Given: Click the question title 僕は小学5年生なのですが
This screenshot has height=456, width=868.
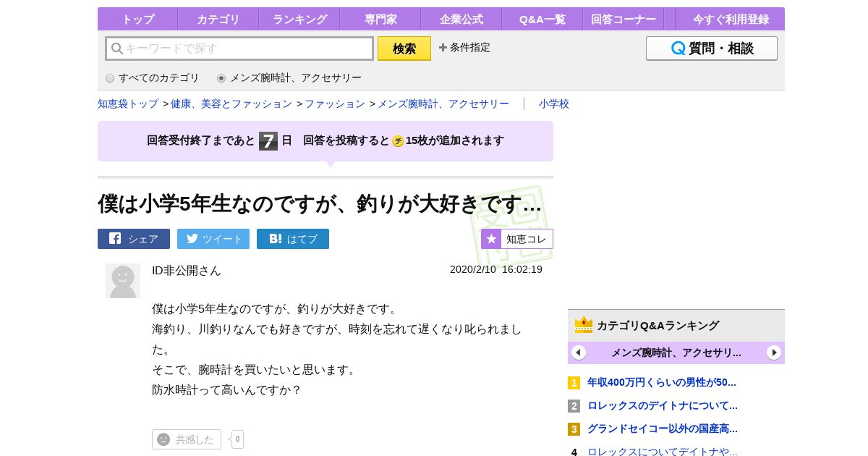Looking at the screenshot, I should [320, 204].
